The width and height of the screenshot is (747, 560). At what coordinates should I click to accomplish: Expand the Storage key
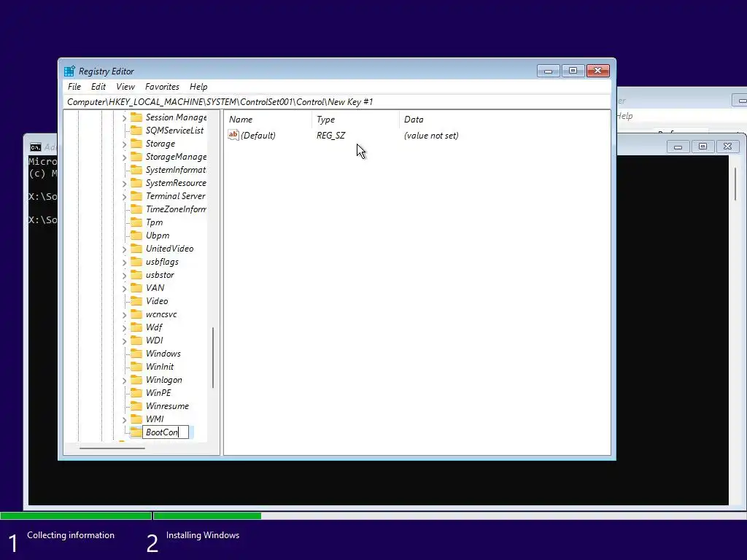(124, 144)
